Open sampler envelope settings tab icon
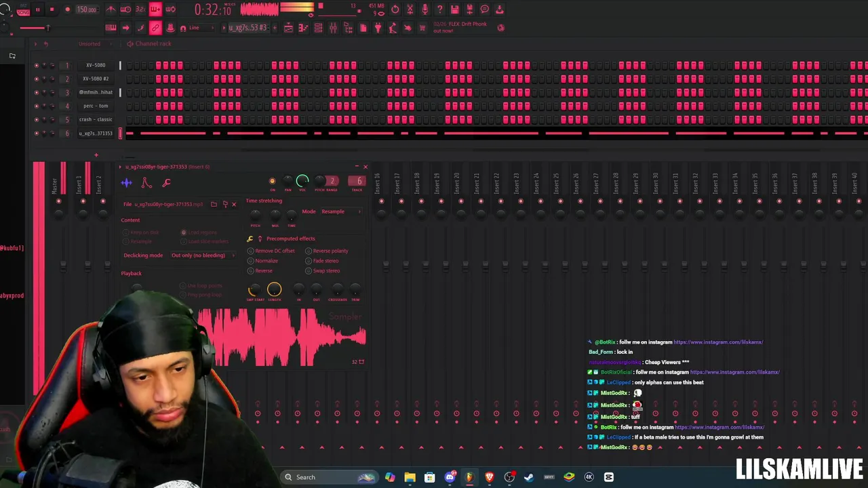The height and width of the screenshot is (488, 868). 146,183
